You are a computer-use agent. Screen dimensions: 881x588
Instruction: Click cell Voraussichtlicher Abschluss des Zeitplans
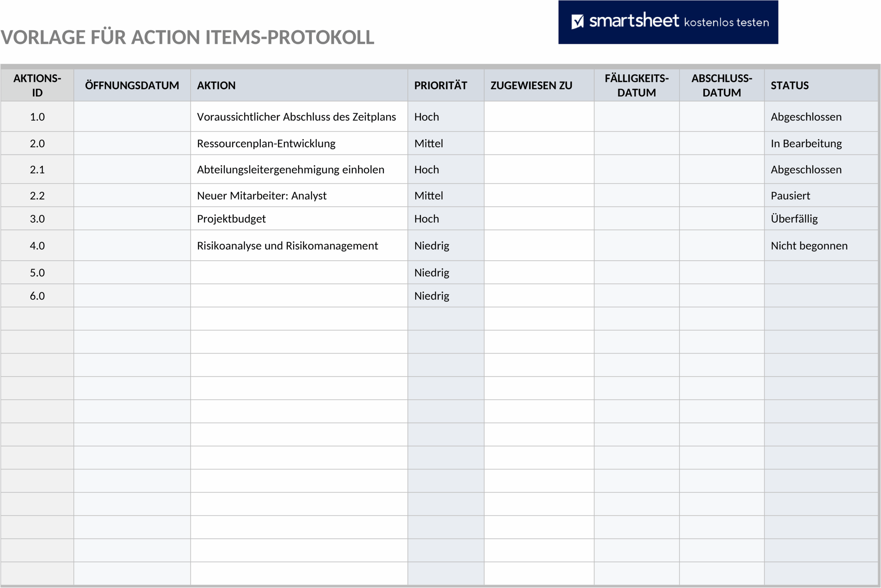[x=299, y=117]
